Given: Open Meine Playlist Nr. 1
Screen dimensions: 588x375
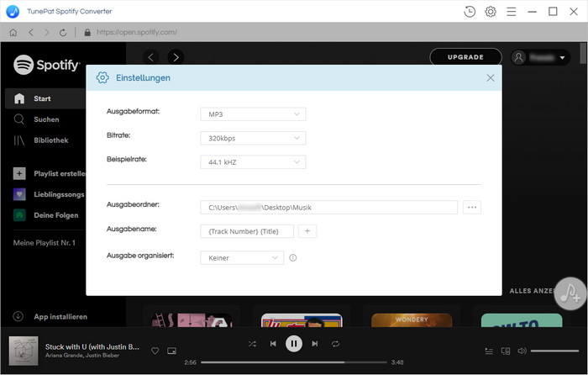Looking at the screenshot, I should coord(45,243).
